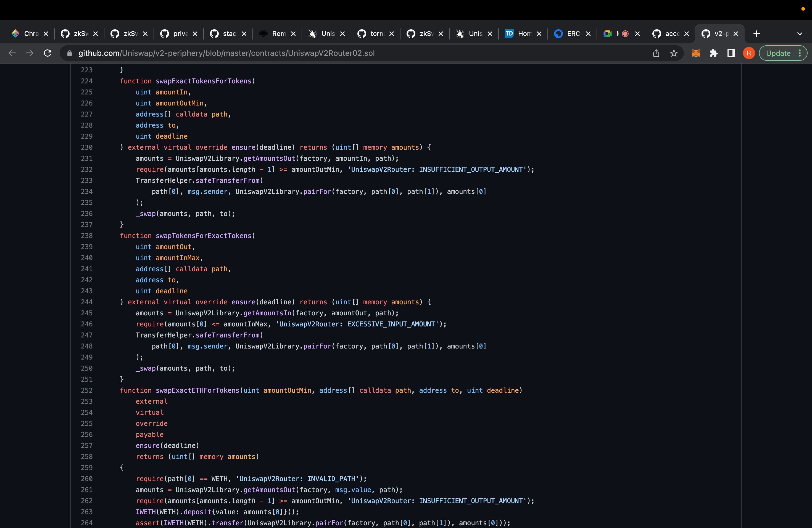The image size is (812, 528).
Task: Click amountOutMin parameter on line 226
Action: pos(180,103)
